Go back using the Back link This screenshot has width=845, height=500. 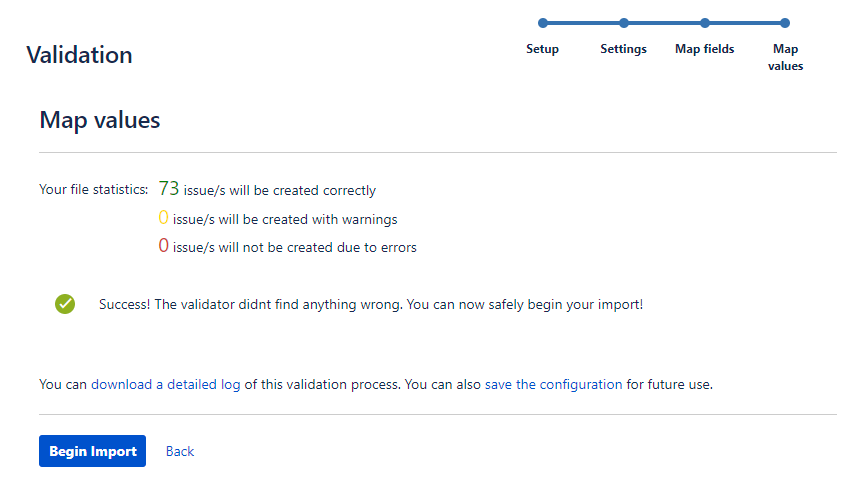pos(179,452)
